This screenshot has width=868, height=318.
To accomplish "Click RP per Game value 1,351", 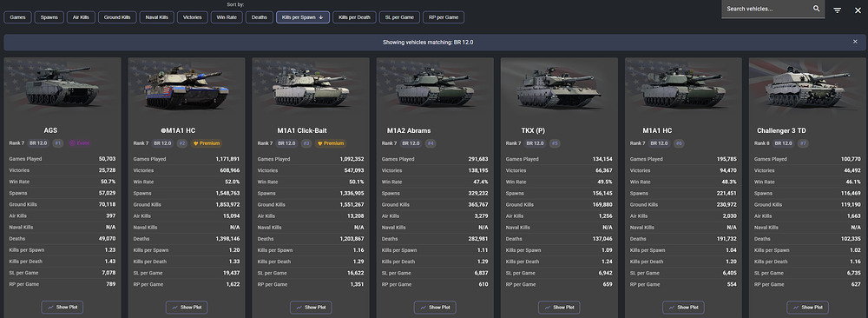I will (x=357, y=284).
